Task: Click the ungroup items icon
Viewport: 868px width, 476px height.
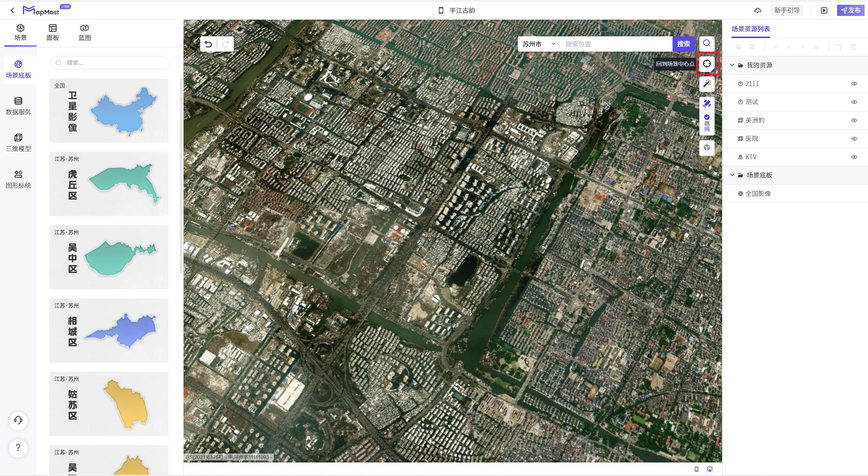Action: 752,47
